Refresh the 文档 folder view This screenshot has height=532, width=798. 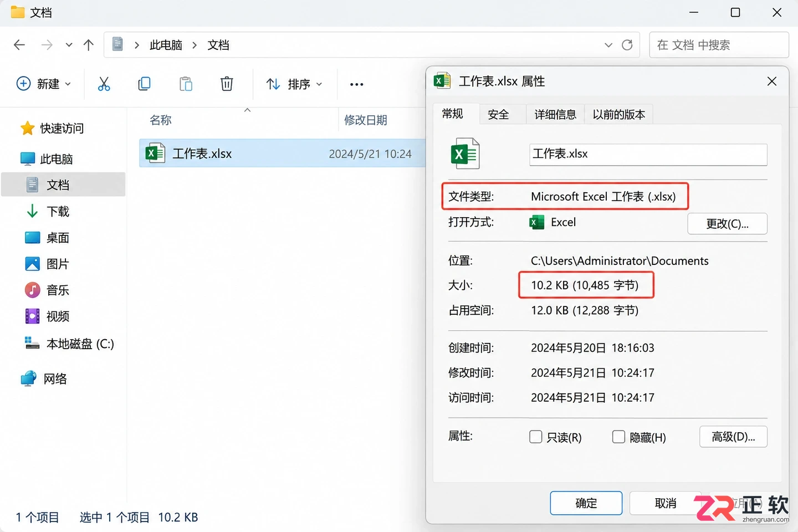click(627, 45)
